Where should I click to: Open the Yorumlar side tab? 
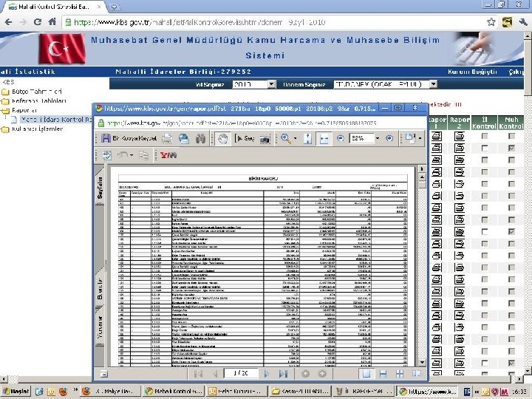pyautogui.click(x=100, y=327)
